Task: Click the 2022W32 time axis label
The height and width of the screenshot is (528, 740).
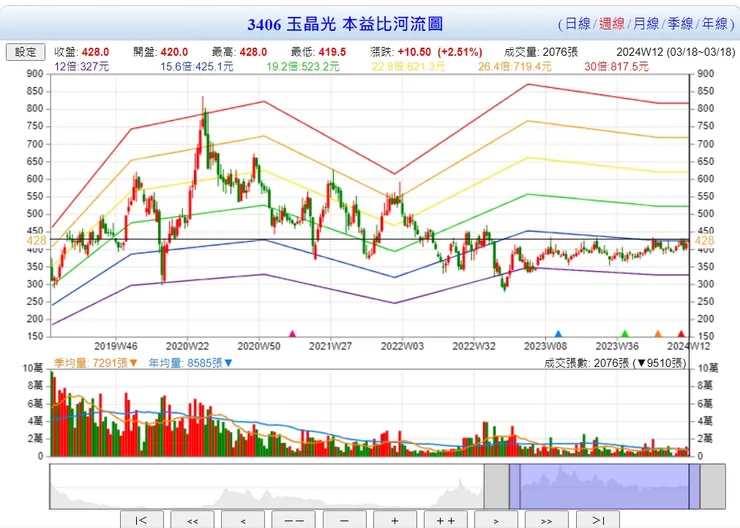Action: pyautogui.click(x=474, y=346)
